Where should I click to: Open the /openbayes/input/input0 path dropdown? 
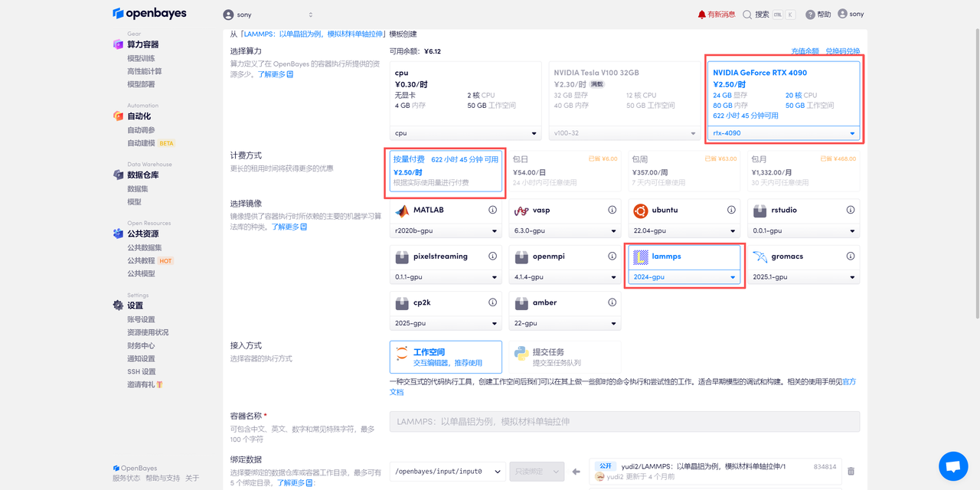(x=446, y=471)
